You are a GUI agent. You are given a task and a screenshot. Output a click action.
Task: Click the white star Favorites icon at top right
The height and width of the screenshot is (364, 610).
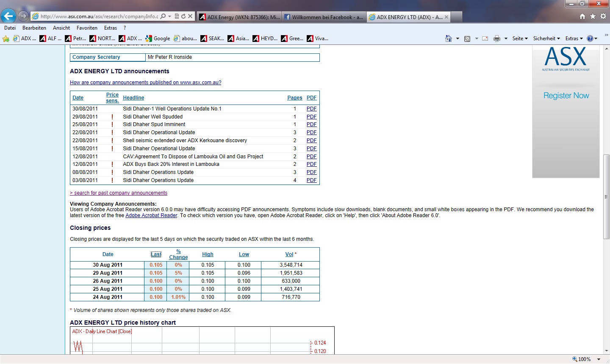tap(593, 16)
